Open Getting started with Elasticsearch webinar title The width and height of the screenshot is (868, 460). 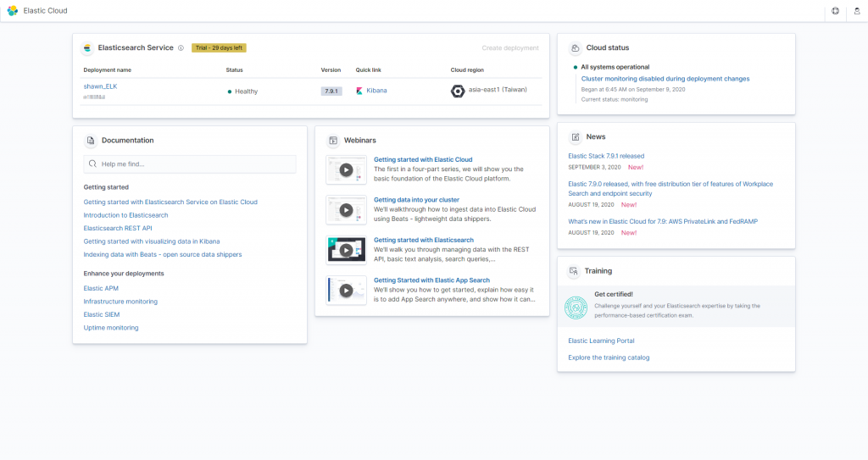click(424, 241)
